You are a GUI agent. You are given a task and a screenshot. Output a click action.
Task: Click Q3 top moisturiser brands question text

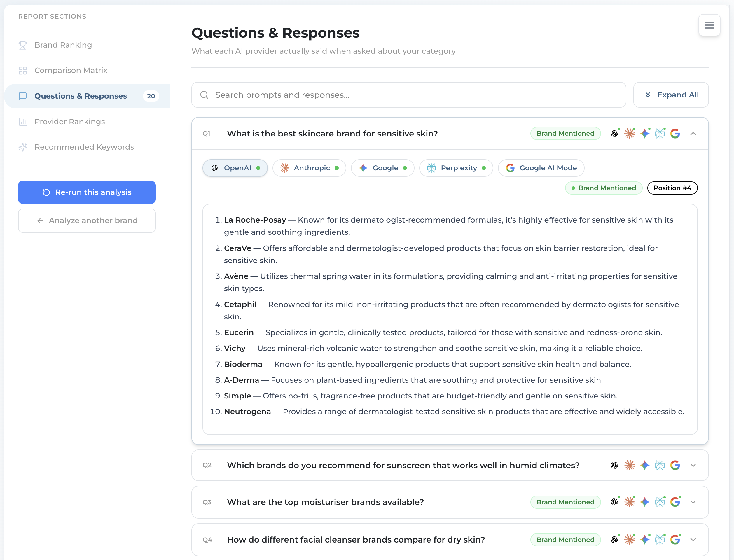point(325,502)
